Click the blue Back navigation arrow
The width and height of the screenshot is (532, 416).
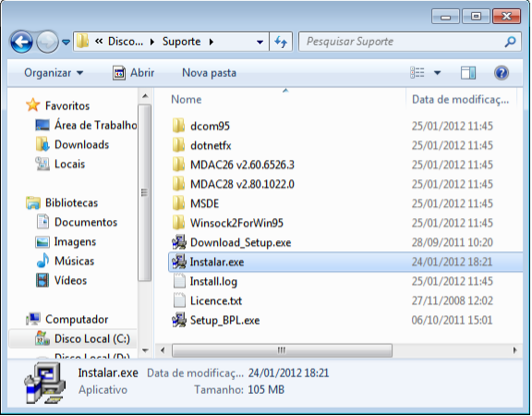21,42
